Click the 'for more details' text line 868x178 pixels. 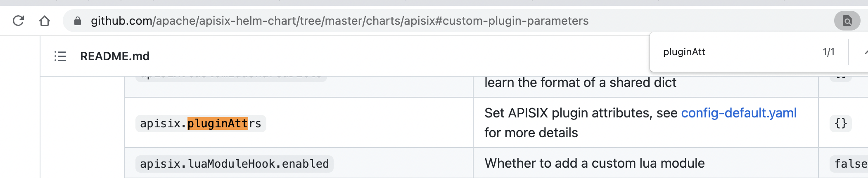pyautogui.click(x=531, y=133)
